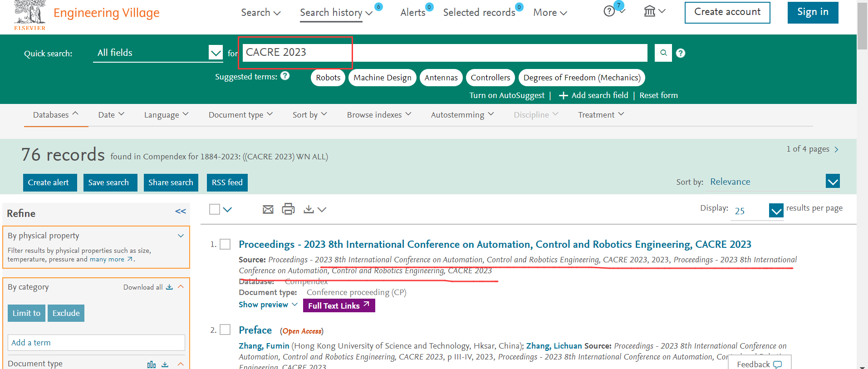Open Selected records page
This screenshot has width=868, height=369.
(479, 13)
